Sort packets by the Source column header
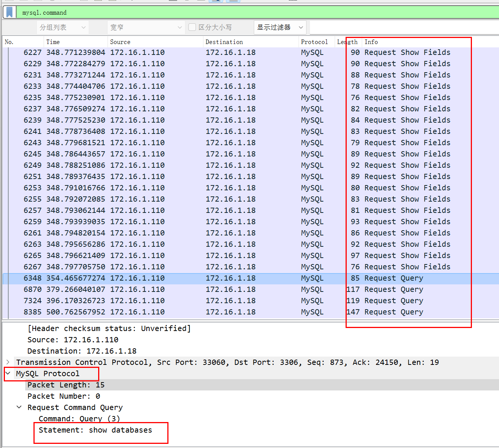 [x=155, y=42]
